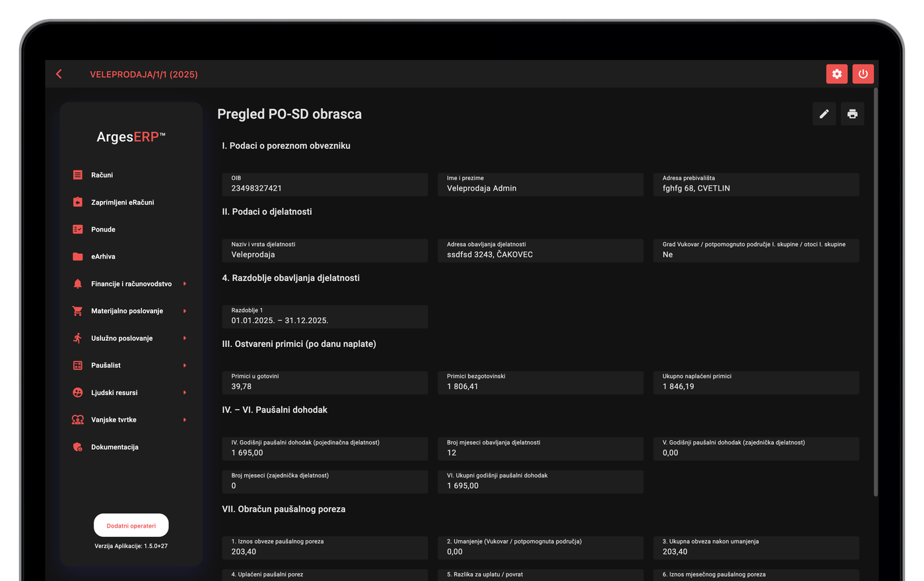Open settings gear button

837,74
